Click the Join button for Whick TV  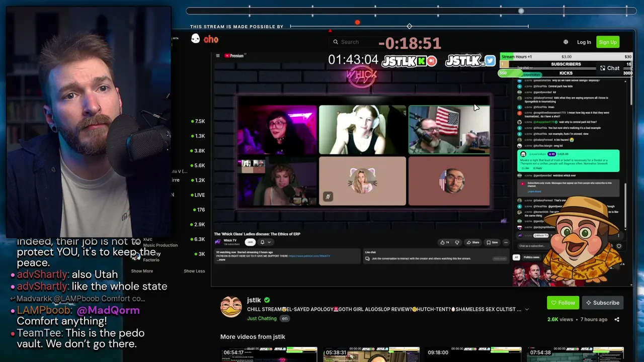pos(250,242)
